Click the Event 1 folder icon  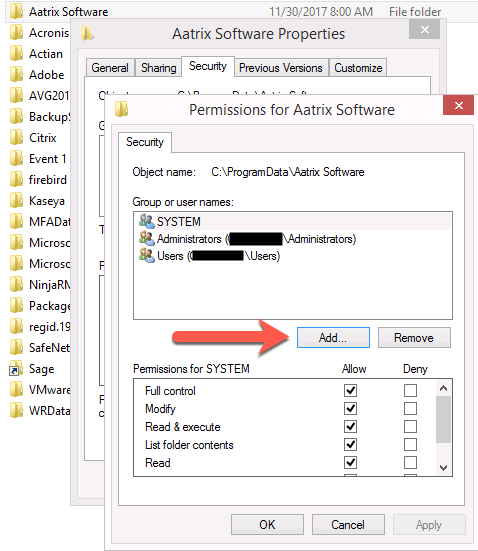tap(17, 159)
